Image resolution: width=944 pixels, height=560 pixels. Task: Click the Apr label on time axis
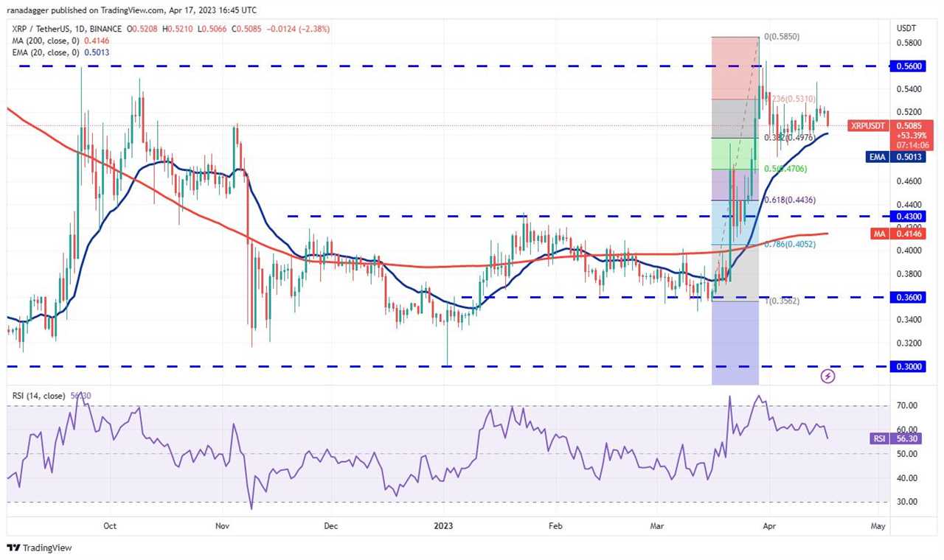[x=768, y=526]
